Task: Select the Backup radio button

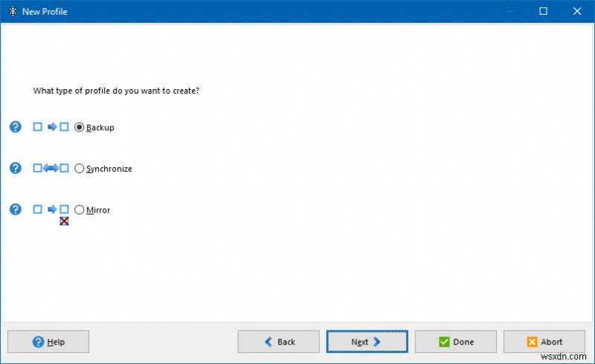Action: (x=80, y=127)
